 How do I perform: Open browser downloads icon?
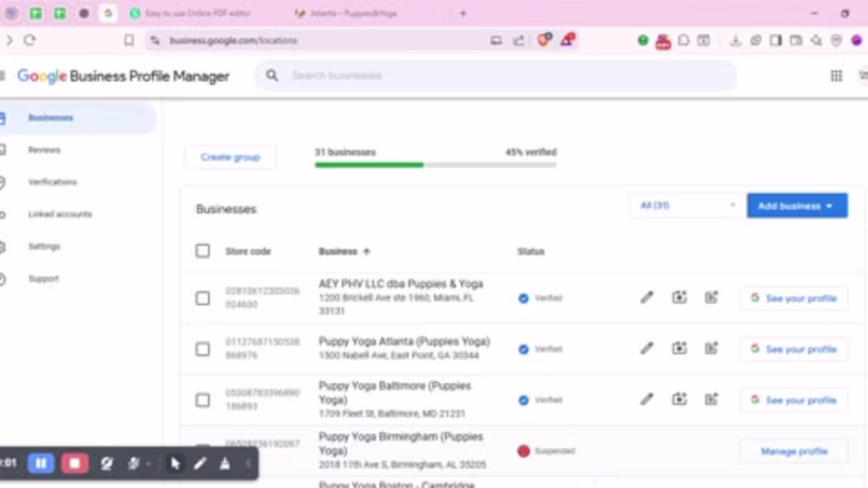(x=736, y=39)
